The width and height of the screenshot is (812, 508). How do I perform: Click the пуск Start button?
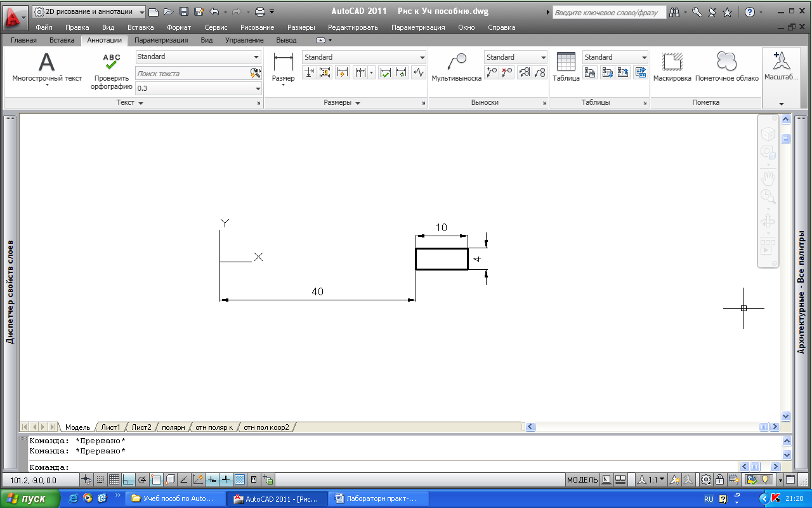point(30,498)
